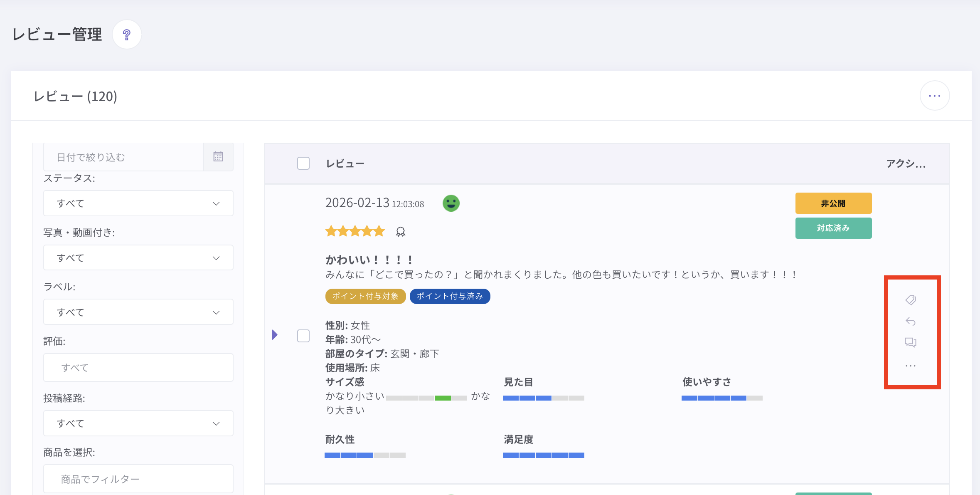Click the label tag icon for review

click(910, 300)
